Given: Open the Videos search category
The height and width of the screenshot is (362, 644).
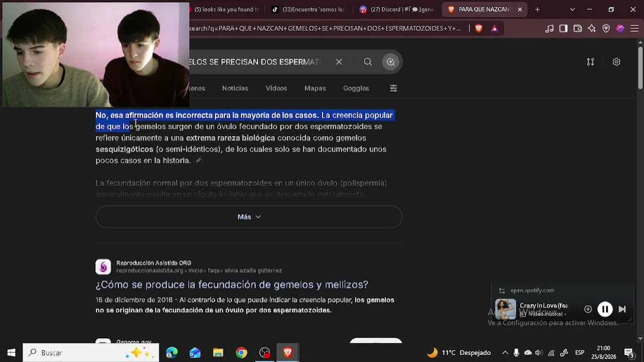Looking at the screenshot, I should pos(276,88).
